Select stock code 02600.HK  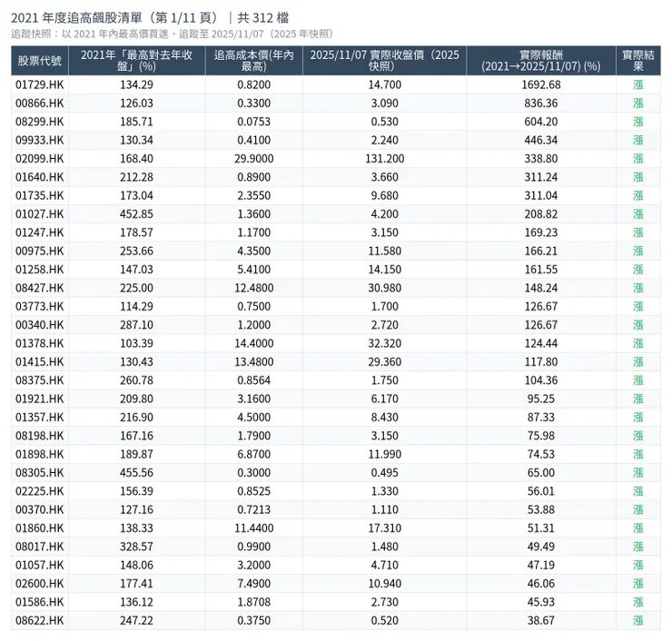[x=39, y=583]
